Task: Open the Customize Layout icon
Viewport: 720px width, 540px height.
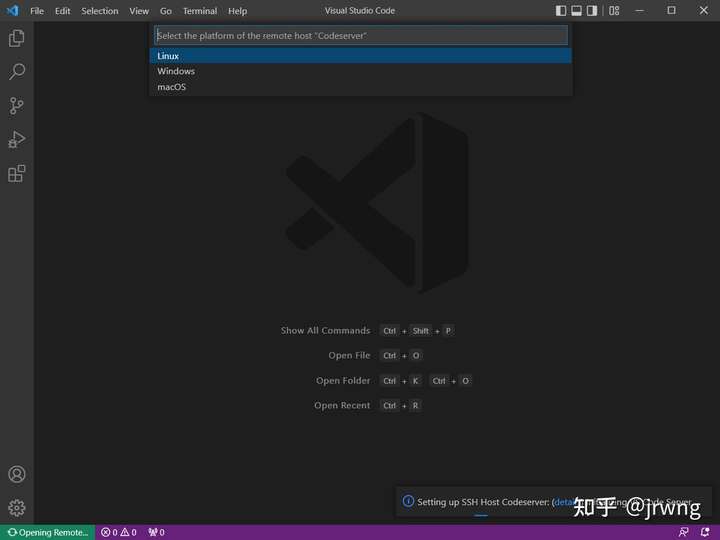Action: [x=614, y=11]
